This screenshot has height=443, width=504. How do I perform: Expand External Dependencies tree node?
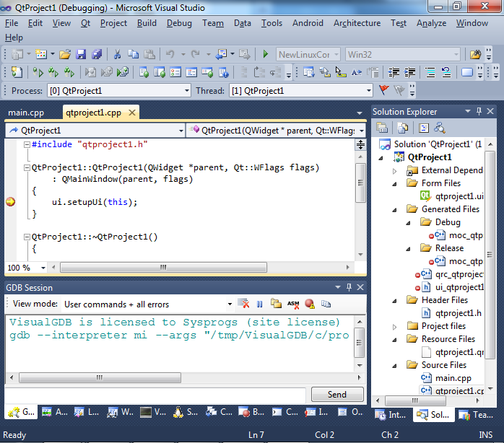click(394, 171)
